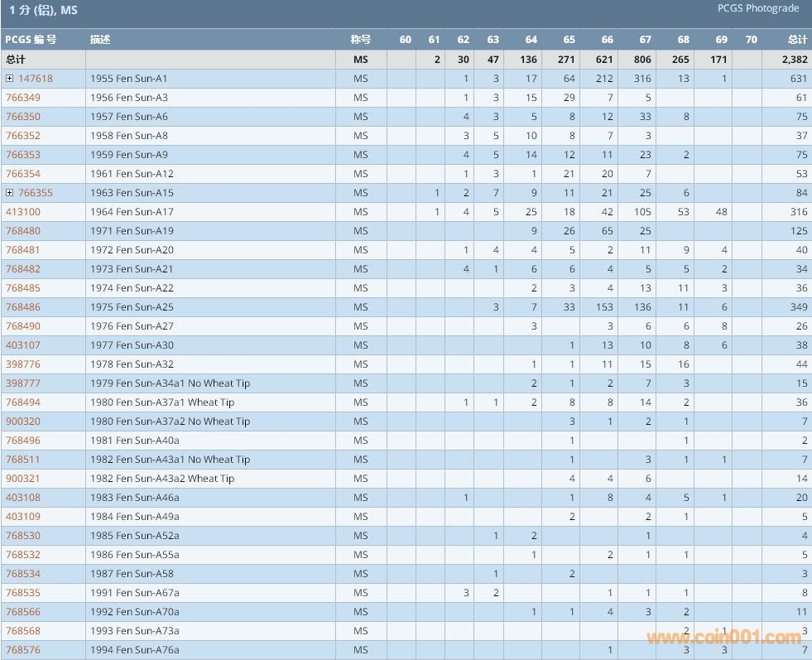Screen dimensions: 812x660
Task: Click PCGS number 413100 link
Action: [23, 212]
